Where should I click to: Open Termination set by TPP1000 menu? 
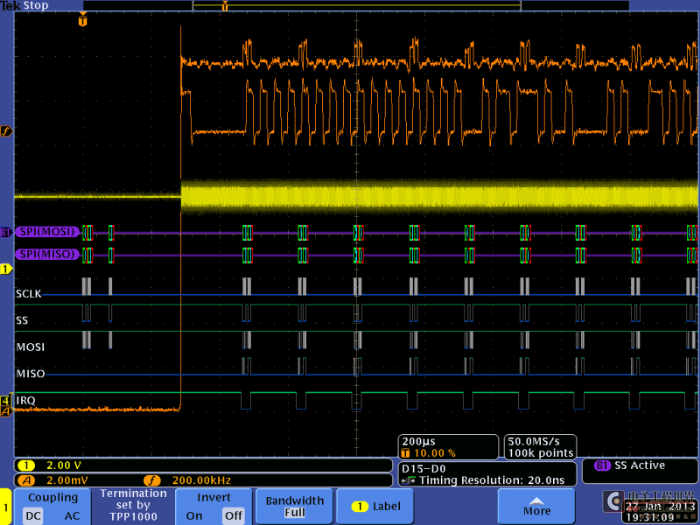click(133, 505)
